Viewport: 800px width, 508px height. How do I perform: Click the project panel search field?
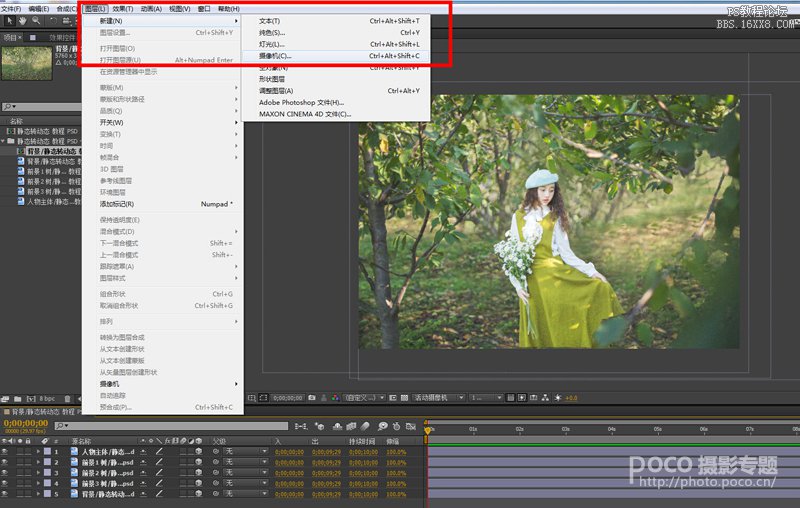click(42, 107)
